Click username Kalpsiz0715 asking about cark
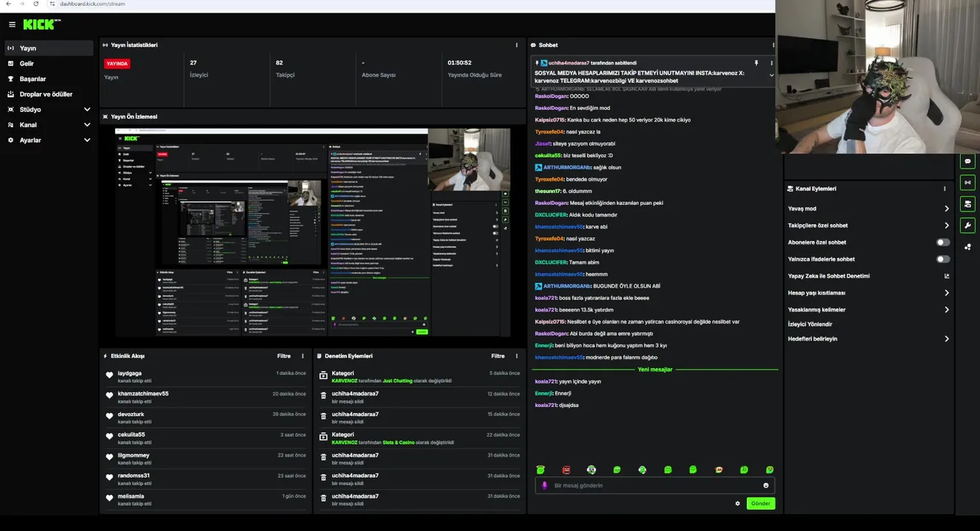 [x=550, y=120]
